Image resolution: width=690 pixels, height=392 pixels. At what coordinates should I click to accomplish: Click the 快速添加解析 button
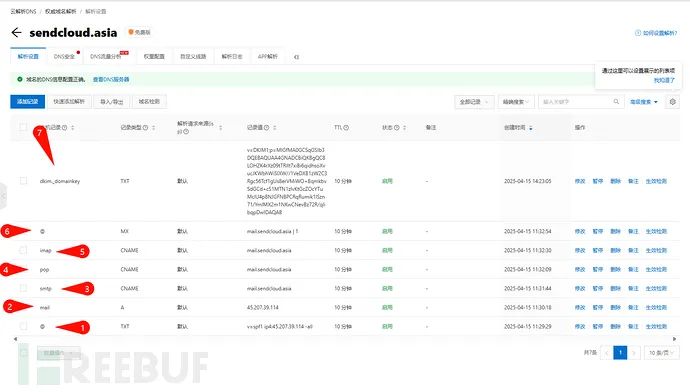69,102
